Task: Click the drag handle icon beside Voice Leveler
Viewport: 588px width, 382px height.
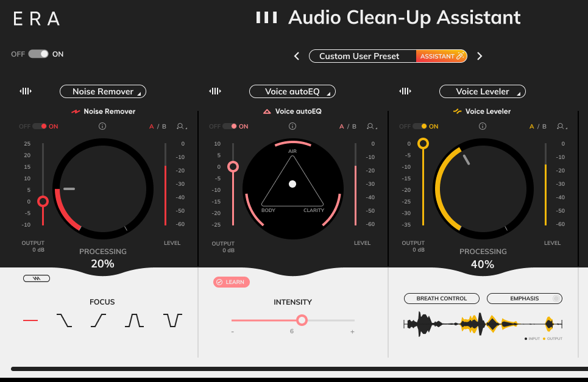Action: (405, 90)
